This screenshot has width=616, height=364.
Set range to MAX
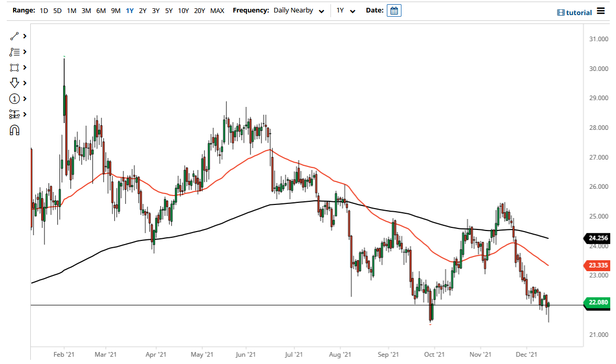(x=217, y=10)
